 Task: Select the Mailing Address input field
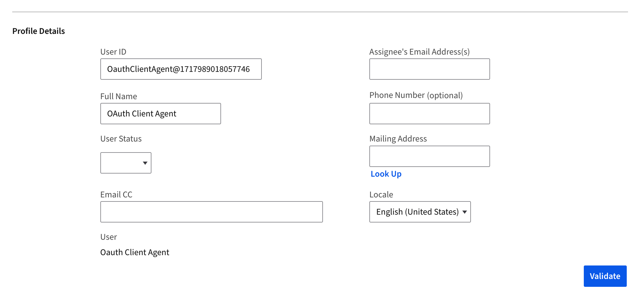point(429,156)
